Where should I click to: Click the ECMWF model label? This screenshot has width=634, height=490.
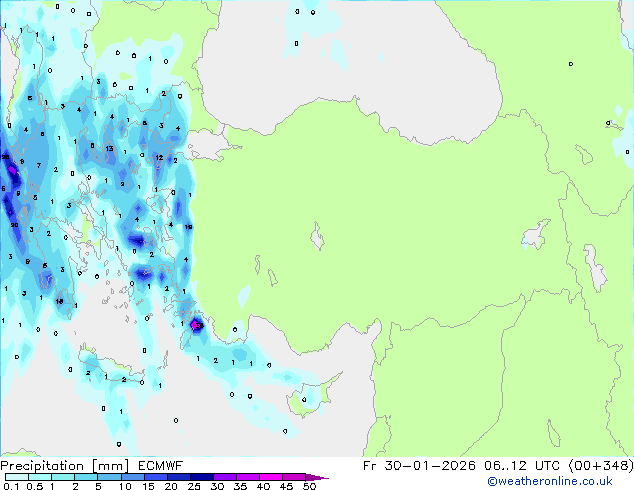click(161, 466)
